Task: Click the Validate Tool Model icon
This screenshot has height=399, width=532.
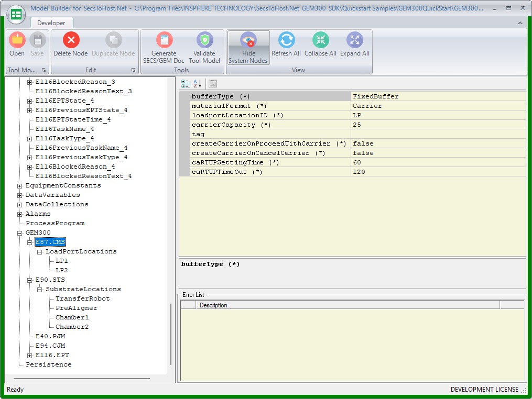Action: 204,40
